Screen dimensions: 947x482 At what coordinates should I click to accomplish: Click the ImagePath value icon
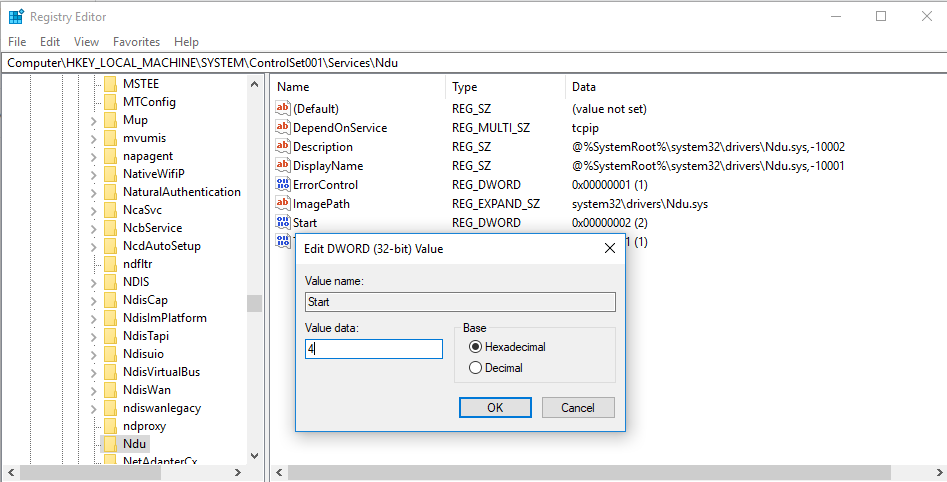click(x=283, y=204)
